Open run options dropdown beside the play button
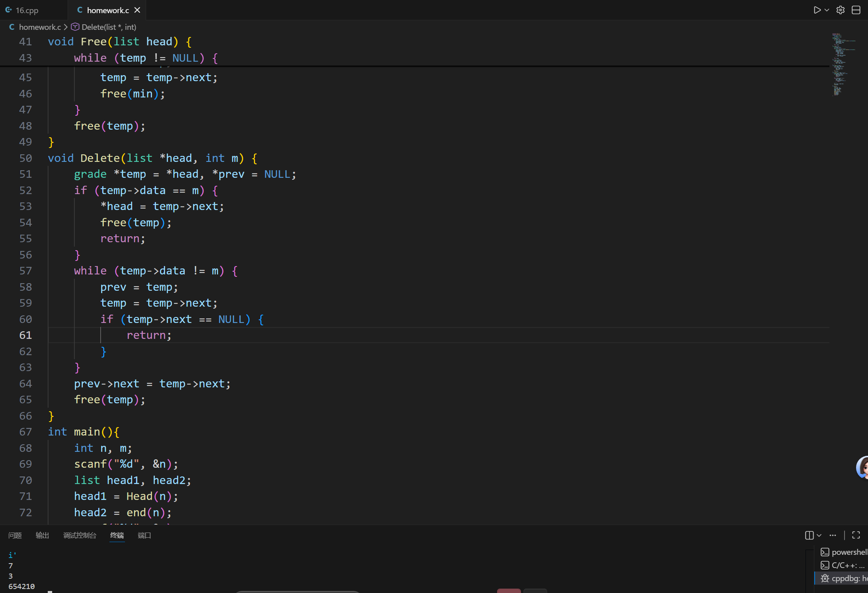Image resolution: width=868 pixels, height=593 pixels. click(x=827, y=10)
